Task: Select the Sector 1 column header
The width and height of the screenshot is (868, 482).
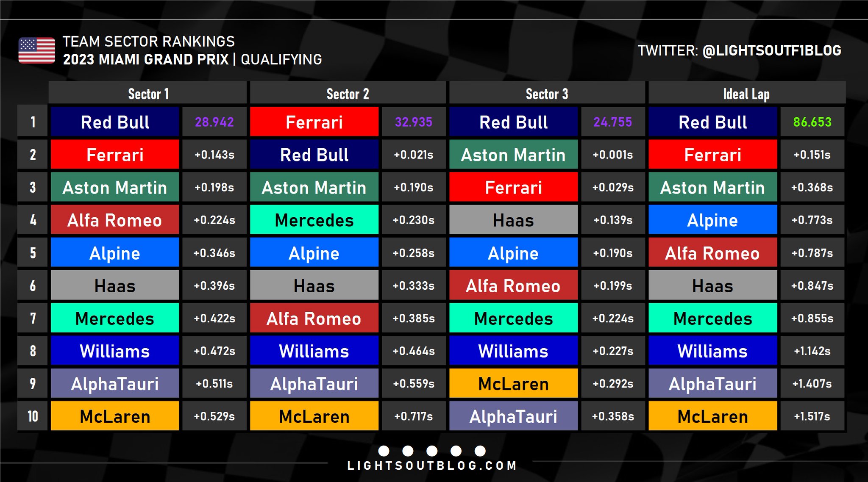Action: point(148,94)
